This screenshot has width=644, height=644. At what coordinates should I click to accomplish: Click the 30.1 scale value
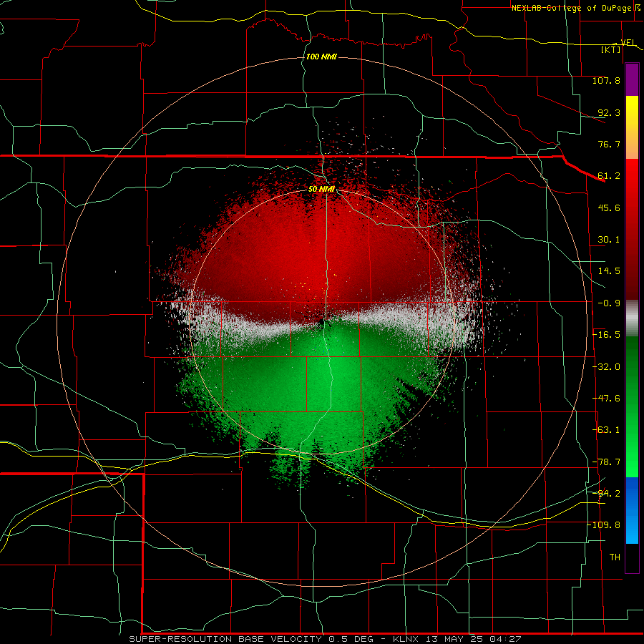[x=609, y=240]
